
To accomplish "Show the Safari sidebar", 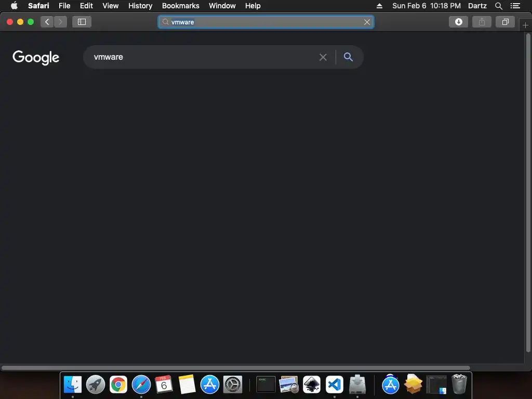I will 82,22.
